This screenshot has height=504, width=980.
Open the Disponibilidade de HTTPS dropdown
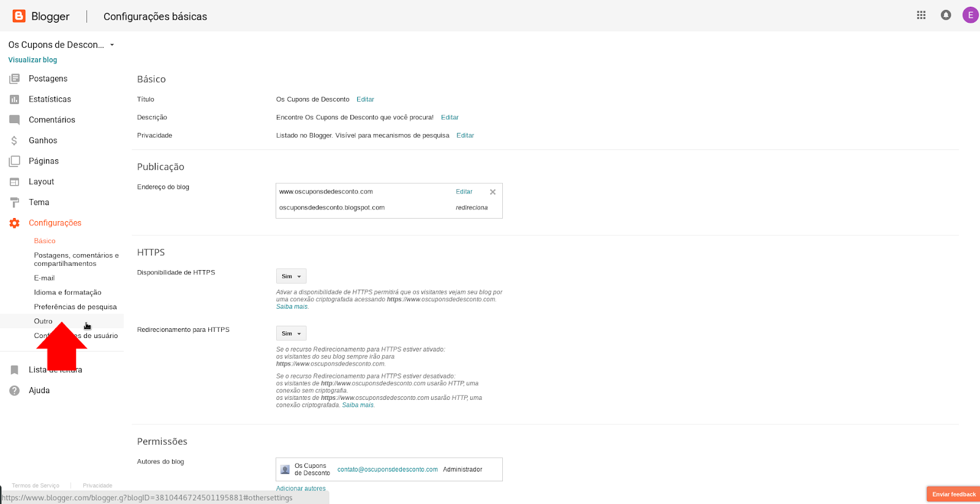[x=291, y=276]
